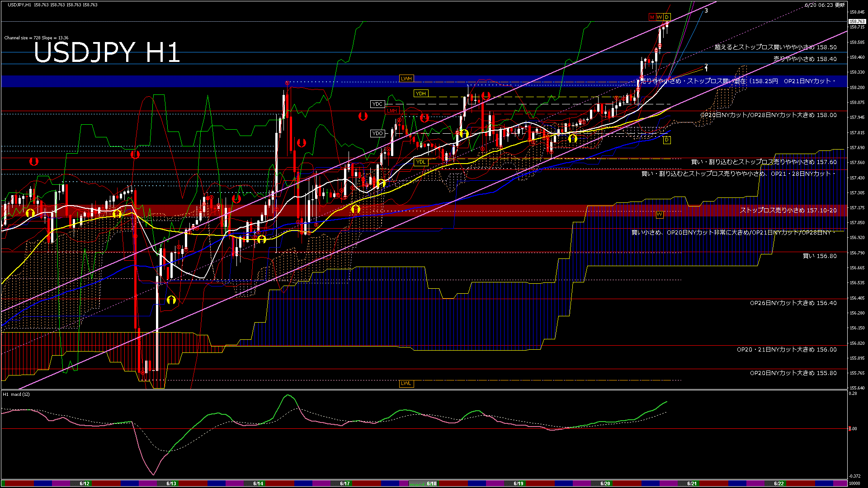
Task: Click annotation 'OP20・21日NYカット大きめ 156.00'
Action: pyautogui.click(x=787, y=350)
